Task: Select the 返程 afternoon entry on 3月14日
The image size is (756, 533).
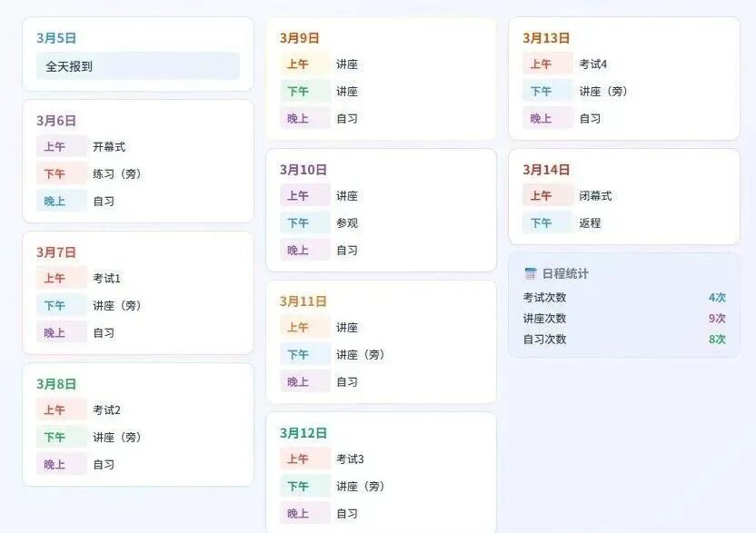Action: click(590, 223)
